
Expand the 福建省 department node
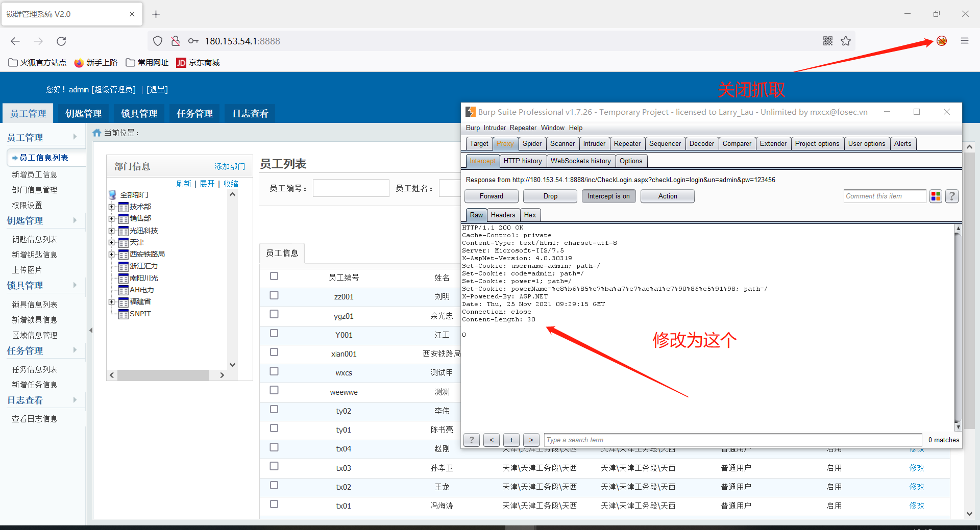tap(111, 302)
